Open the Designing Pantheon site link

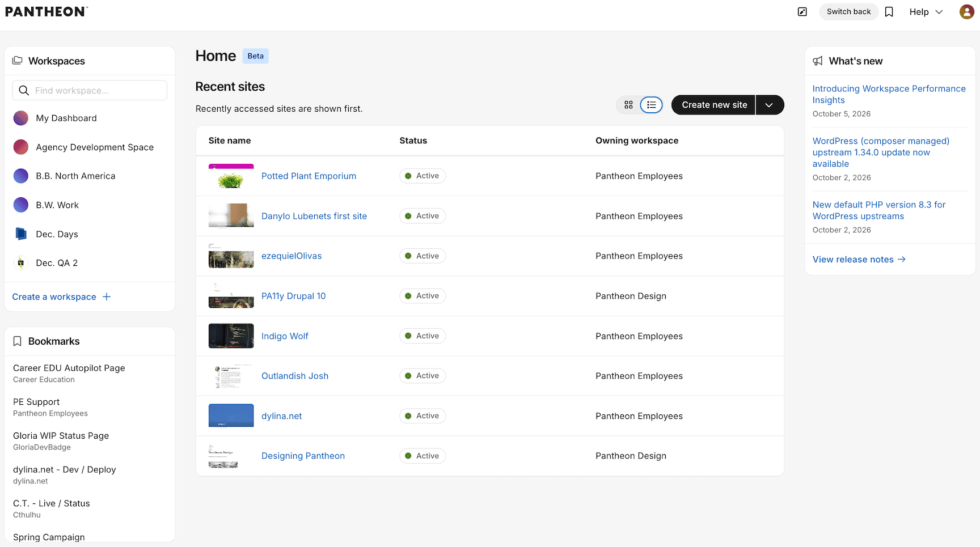click(x=303, y=456)
